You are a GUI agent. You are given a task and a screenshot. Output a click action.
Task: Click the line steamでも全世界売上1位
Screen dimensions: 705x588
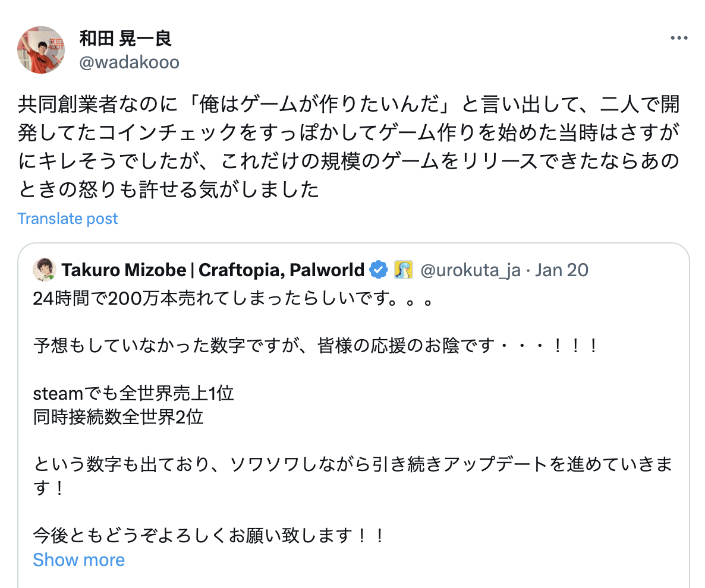134,393
